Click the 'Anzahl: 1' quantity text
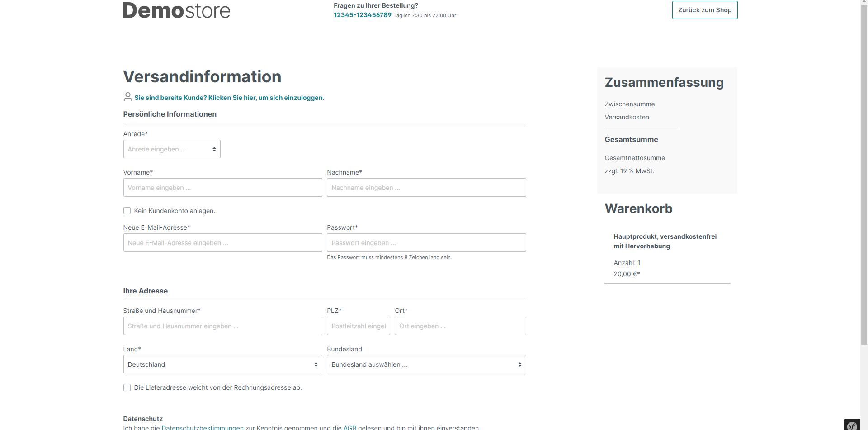This screenshot has height=430, width=868. pos(627,263)
